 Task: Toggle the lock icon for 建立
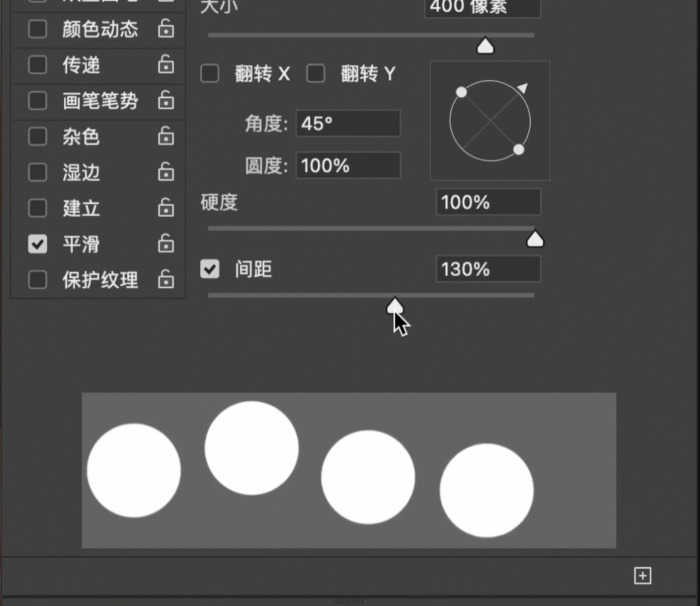[x=166, y=208]
